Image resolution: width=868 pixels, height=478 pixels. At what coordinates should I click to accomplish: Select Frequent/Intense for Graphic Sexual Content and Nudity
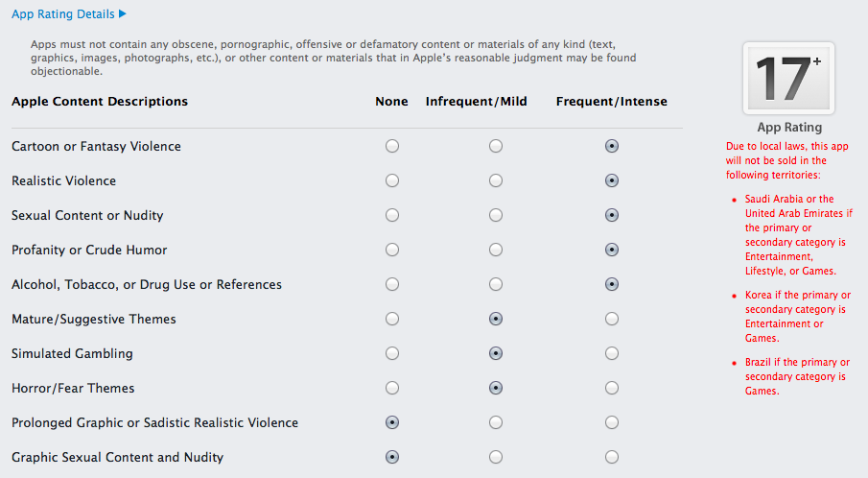(612, 457)
